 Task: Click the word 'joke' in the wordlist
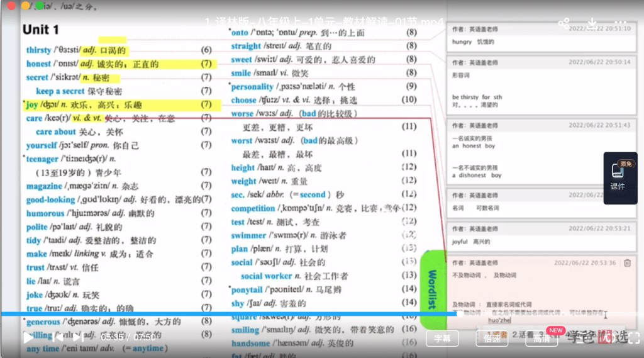pyautogui.click(x=34, y=294)
